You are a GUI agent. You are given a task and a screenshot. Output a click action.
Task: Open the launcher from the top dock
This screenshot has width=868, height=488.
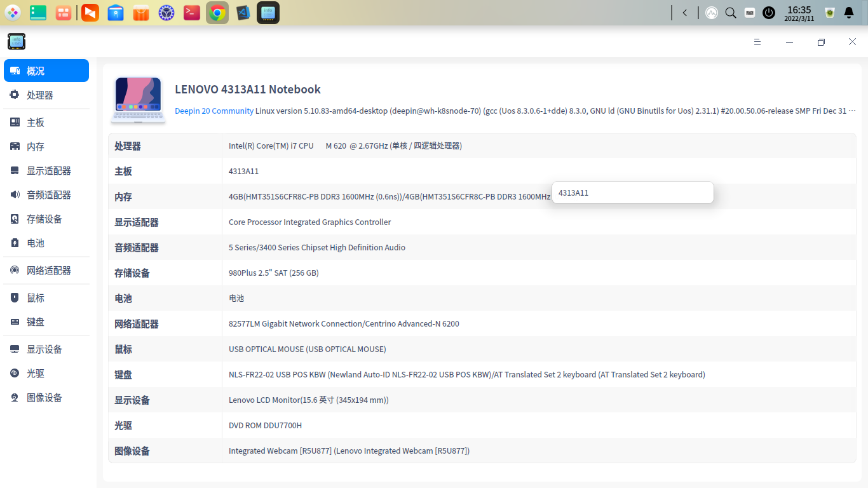click(x=13, y=13)
